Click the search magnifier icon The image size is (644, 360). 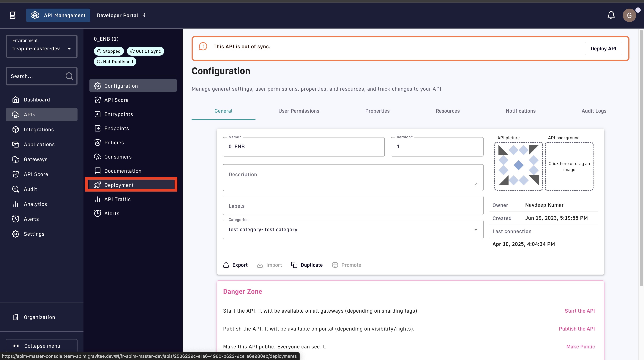[69, 76]
